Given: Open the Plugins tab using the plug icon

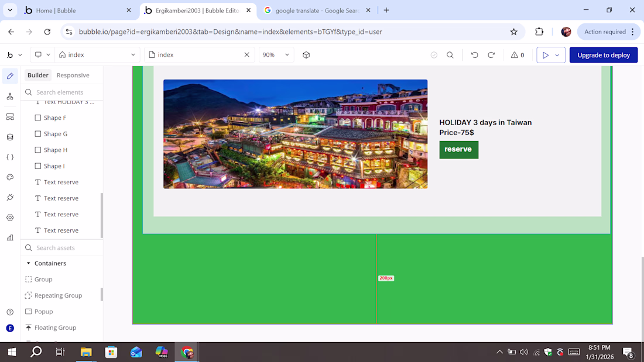Looking at the screenshot, I should [x=9, y=197].
